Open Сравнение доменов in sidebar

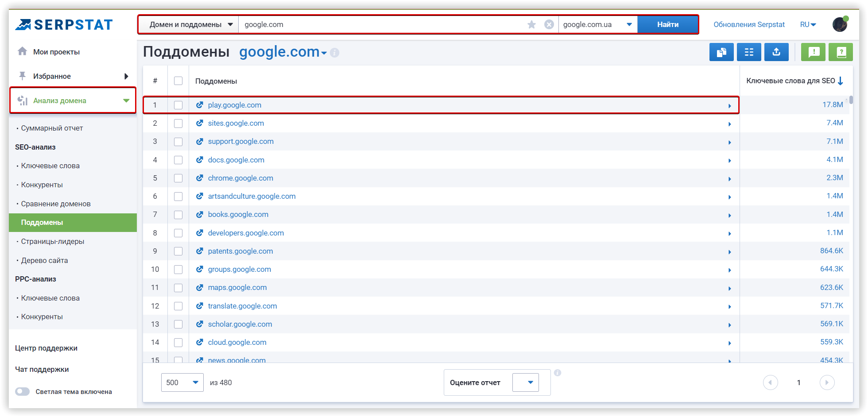click(x=56, y=204)
